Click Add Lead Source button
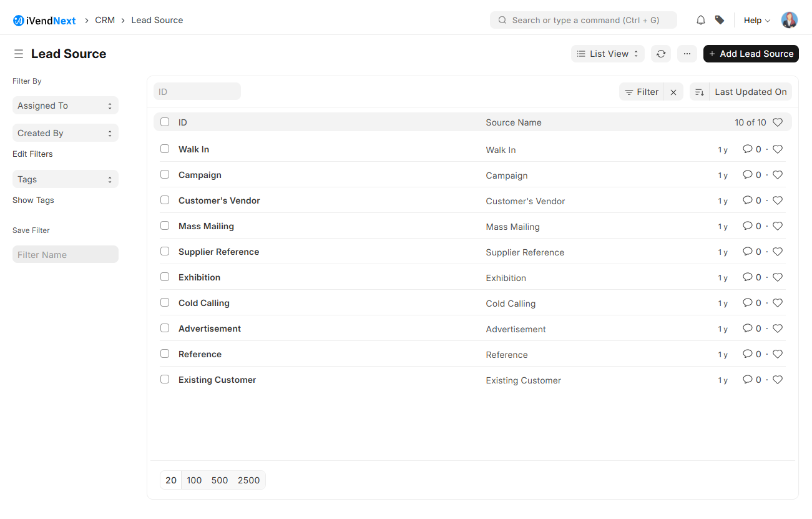The width and height of the screenshot is (812, 519). click(751, 54)
